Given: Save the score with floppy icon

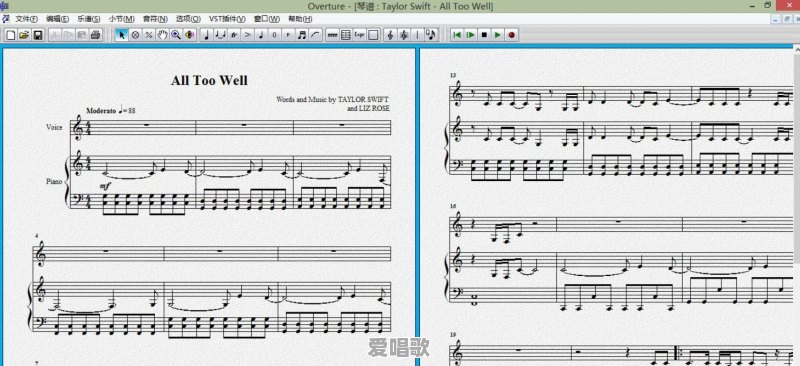Looking at the screenshot, I should 38,35.
